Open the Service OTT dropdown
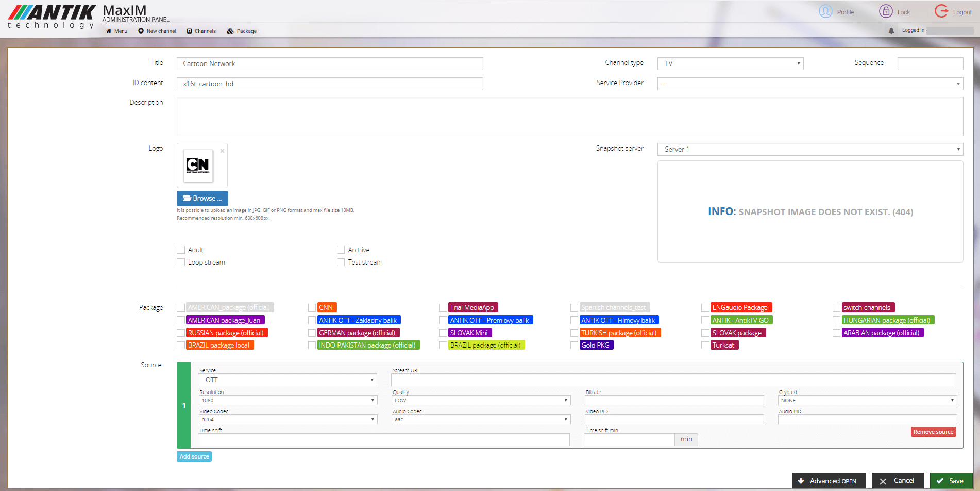The image size is (980, 491). point(288,380)
